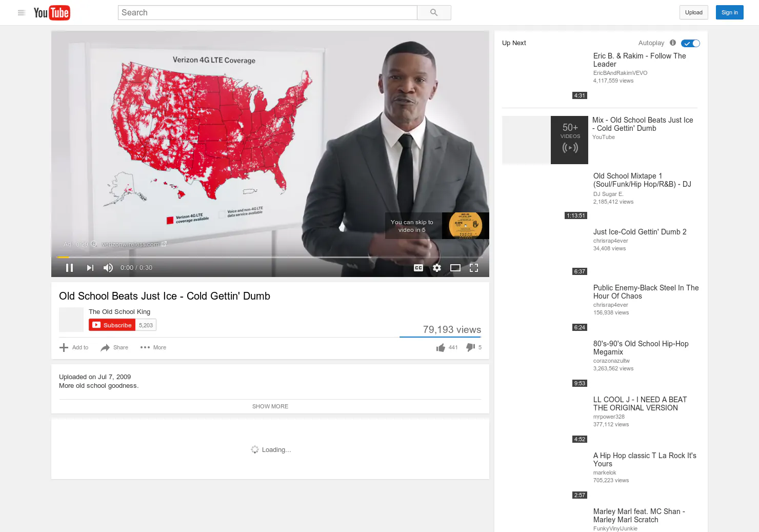Open LL COOL J - I NEED A BEAT
The width and height of the screenshot is (759, 532).
click(x=640, y=404)
